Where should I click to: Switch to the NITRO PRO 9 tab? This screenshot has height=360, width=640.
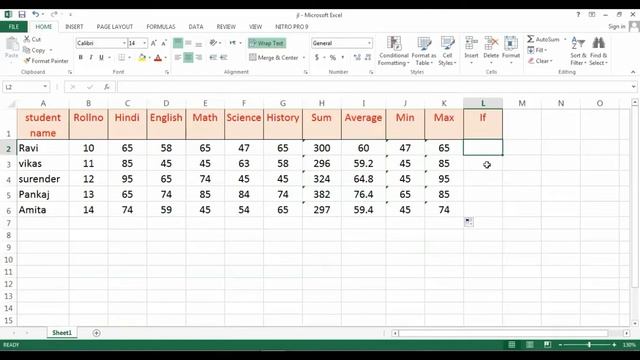tap(291, 27)
